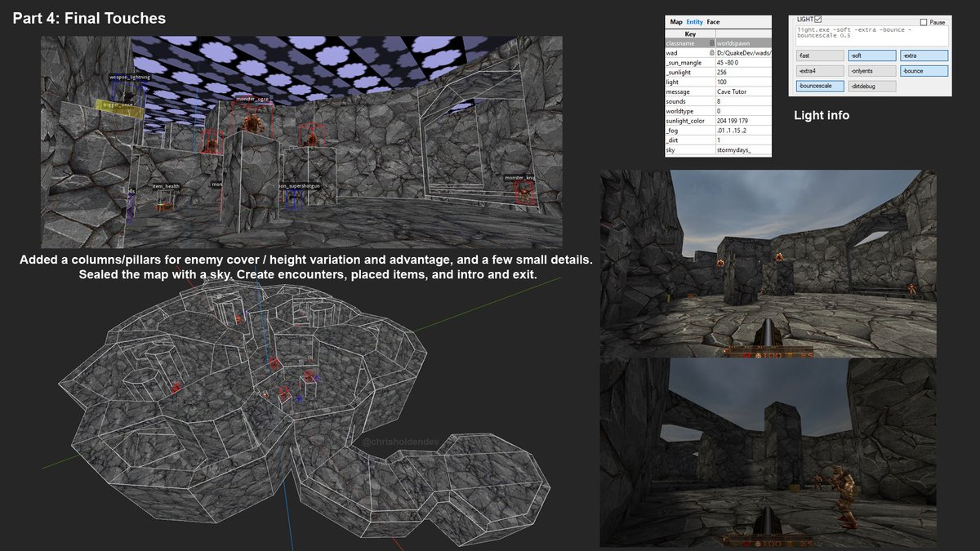This screenshot has height=551, width=980.
Task: Toggle the -bouncescale light option
Action: [x=820, y=86]
